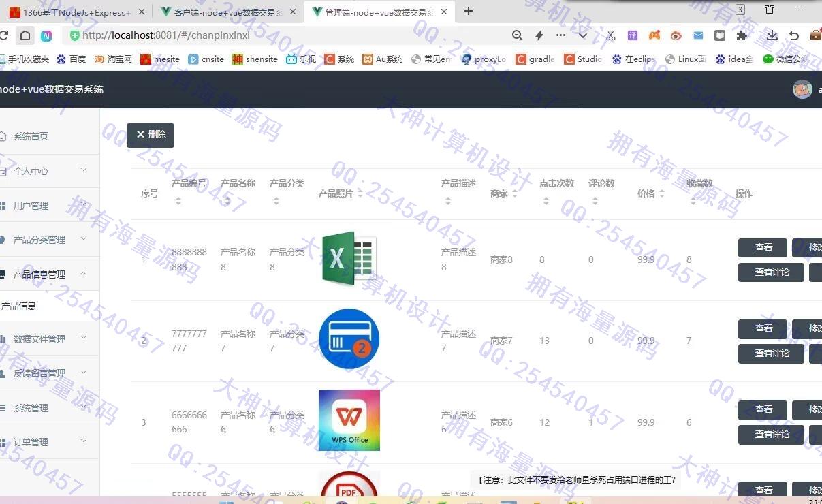Viewport: 822px width, 504px height.
Task: Click the lightning bolt icon in address bar
Action: coord(539,35)
